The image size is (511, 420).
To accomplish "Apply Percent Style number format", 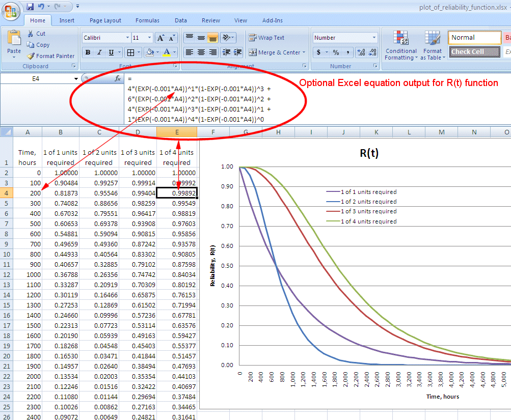I will (x=336, y=52).
